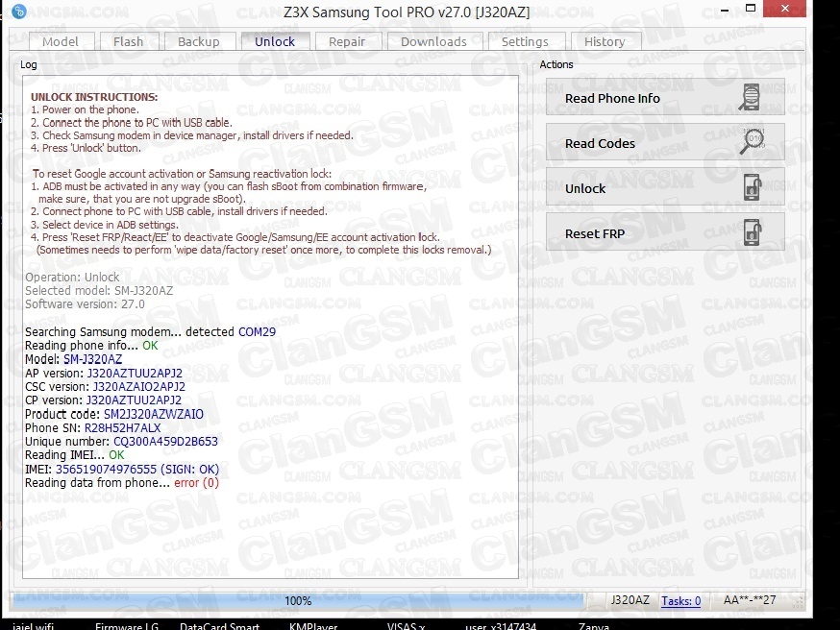Viewport: 840px width, 630px height.
Task: Click the 100% progress bar
Action: coord(298,600)
